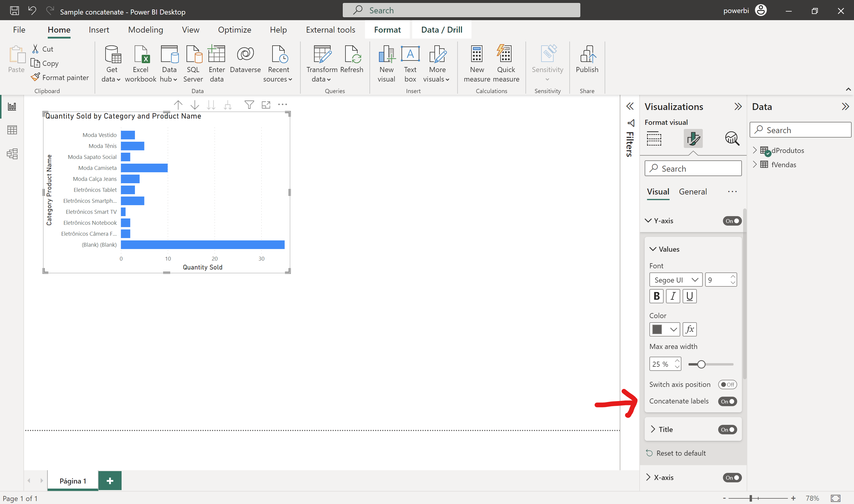The image size is (854, 504).
Task: Open the Data / Drill tab
Action: click(x=442, y=29)
